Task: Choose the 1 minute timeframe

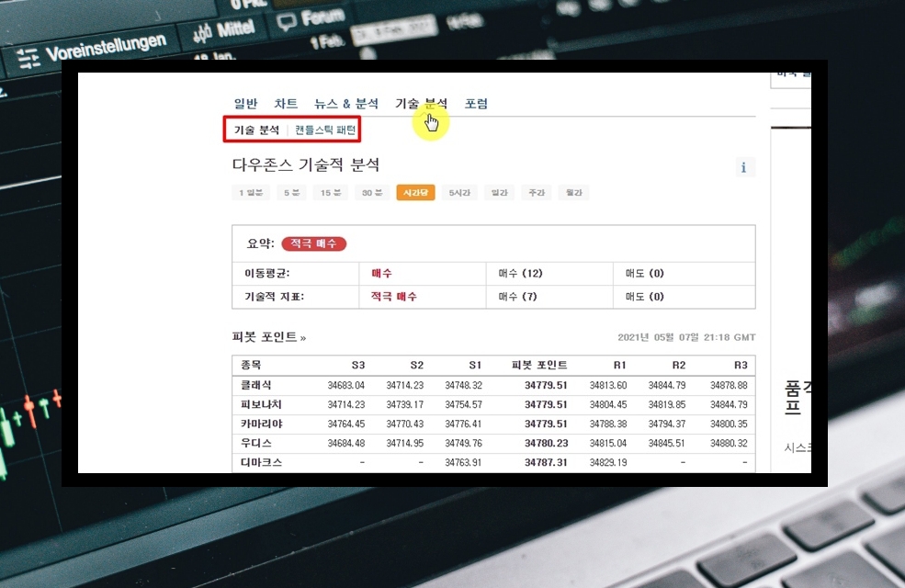Action: [x=251, y=193]
